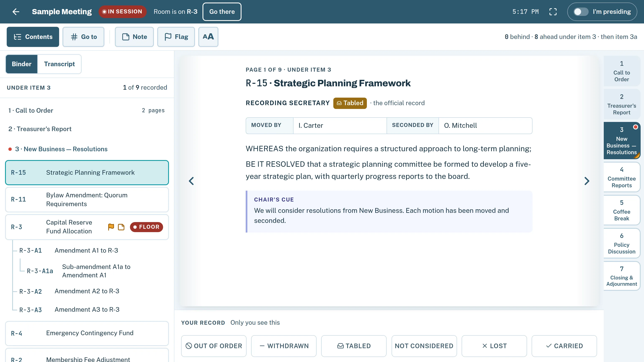This screenshot has width=644, height=362.
Task: Jump to Policy Discussion in right rail
Action: pos(622,243)
